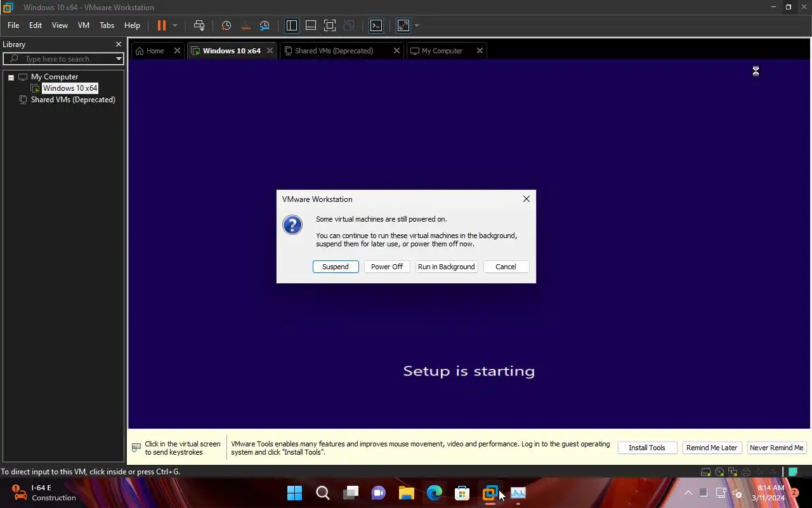This screenshot has width=812, height=508.
Task: Open the console view icon
Action: tap(376, 25)
